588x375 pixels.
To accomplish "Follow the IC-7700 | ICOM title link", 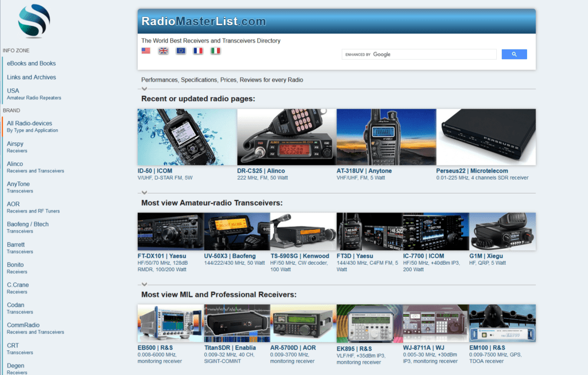I will pyautogui.click(x=423, y=256).
